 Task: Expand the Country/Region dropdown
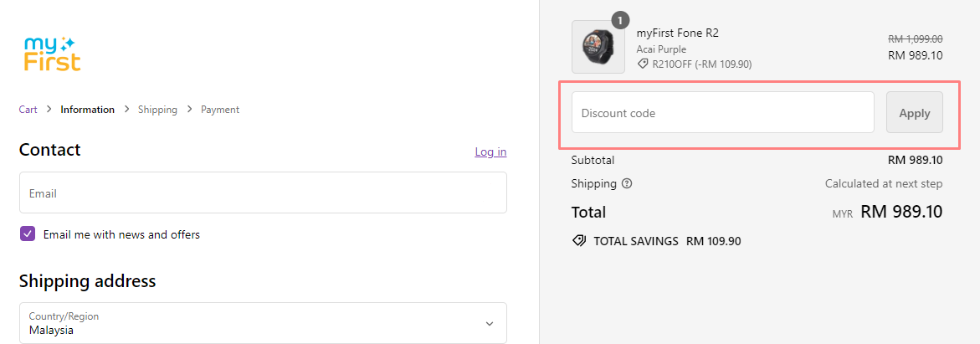click(x=262, y=323)
